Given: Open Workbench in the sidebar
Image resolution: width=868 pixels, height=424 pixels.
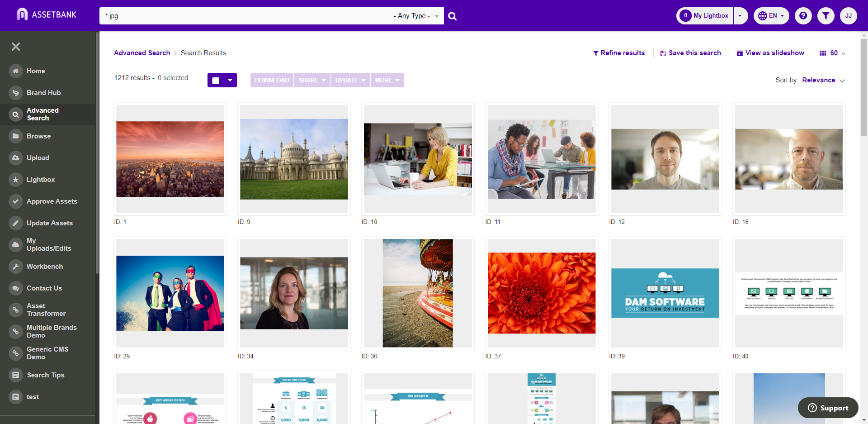Looking at the screenshot, I should (x=45, y=267).
